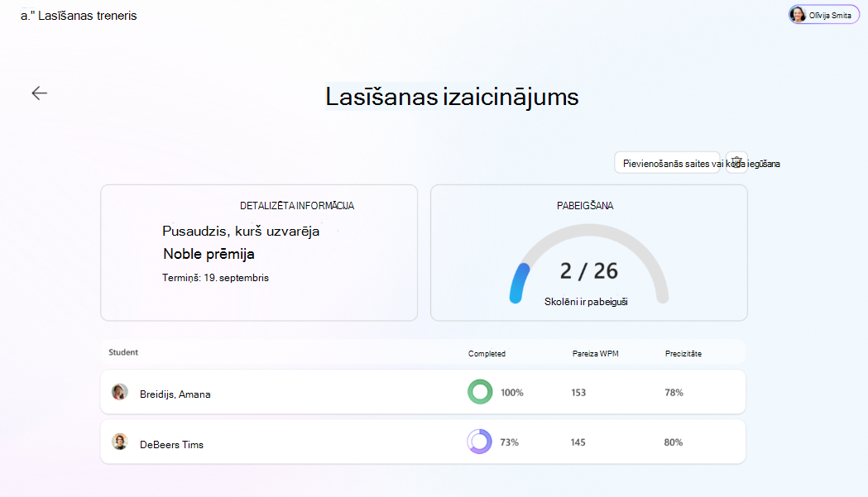Sort by the Student column header
The image size is (868, 497).
click(123, 352)
